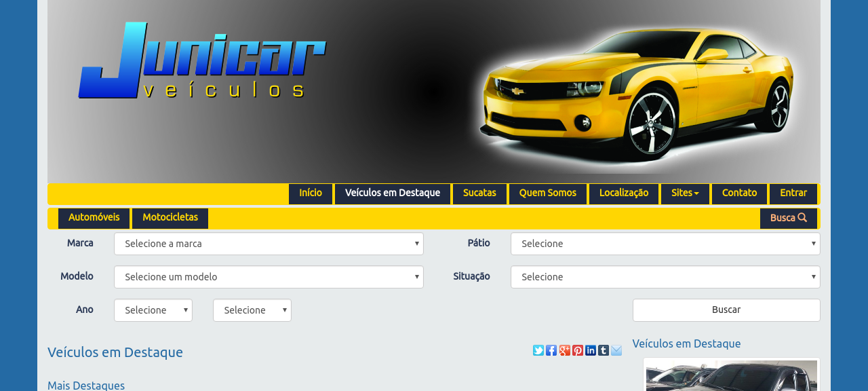
Task: Click the Entrar link
Action: 793,193
